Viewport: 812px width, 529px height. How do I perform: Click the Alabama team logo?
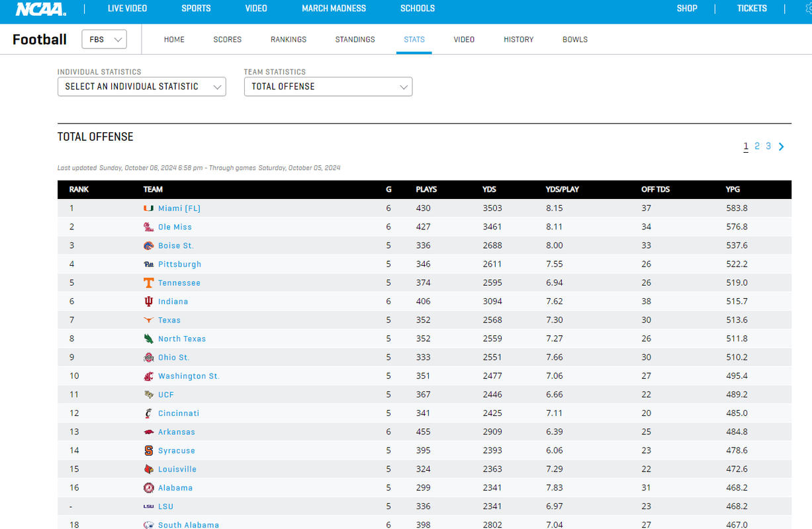149,488
